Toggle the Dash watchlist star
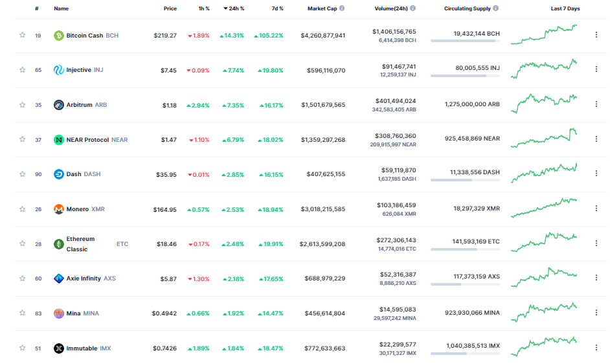610x364 pixels. click(x=23, y=174)
